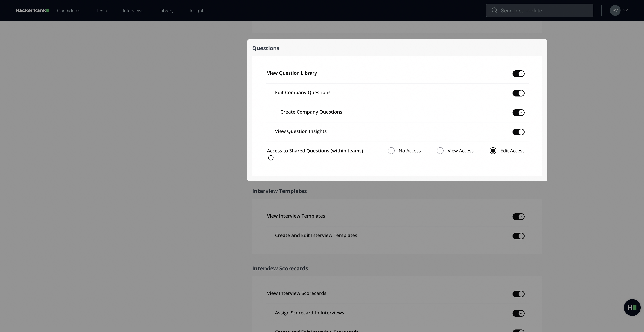The height and width of the screenshot is (332, 644).
Task: Navigate to Library
Action: (167, 11)
